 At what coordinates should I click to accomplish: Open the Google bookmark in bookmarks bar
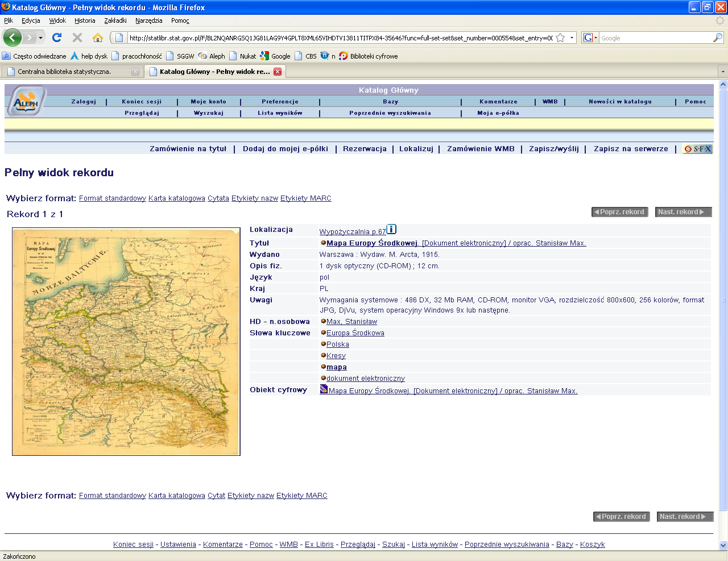(275, 56)
